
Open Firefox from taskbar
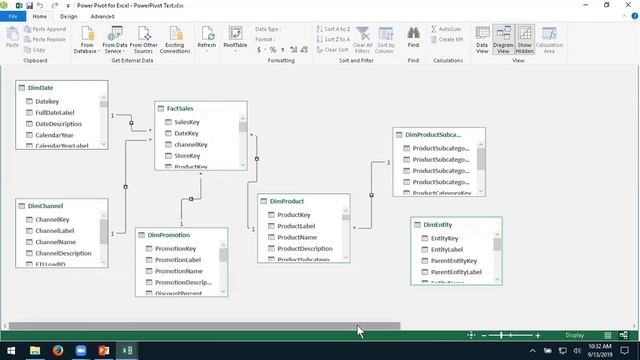point(58,351)
